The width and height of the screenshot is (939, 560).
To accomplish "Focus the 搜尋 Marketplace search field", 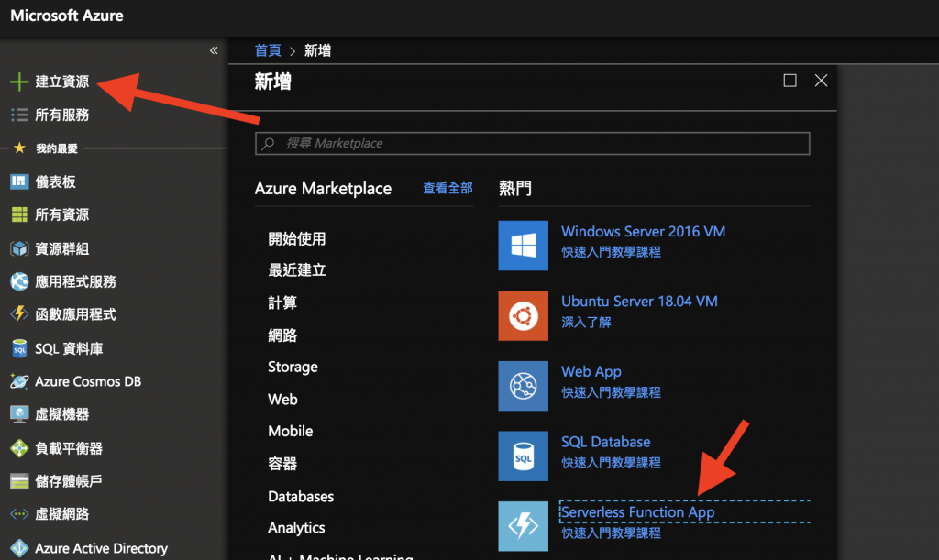I will coord(533,144).
